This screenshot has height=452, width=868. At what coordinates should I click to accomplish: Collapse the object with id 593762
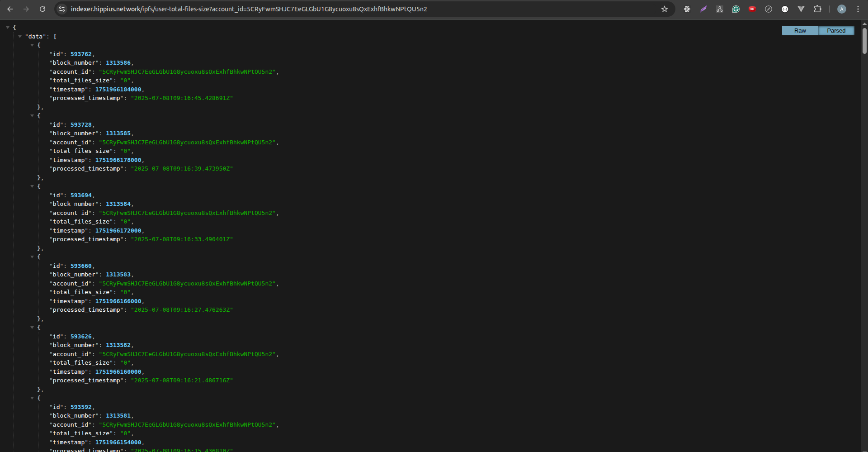[32, 45]
